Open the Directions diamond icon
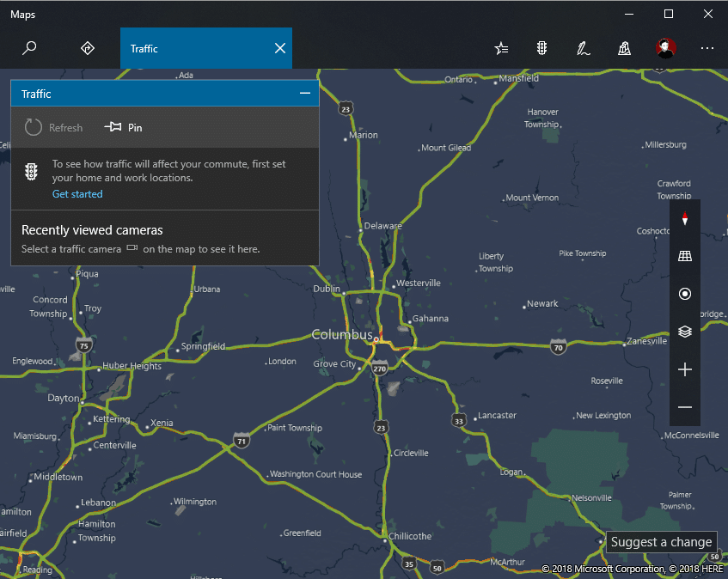Screen dimensions: 728x579 tap(88, 48)
